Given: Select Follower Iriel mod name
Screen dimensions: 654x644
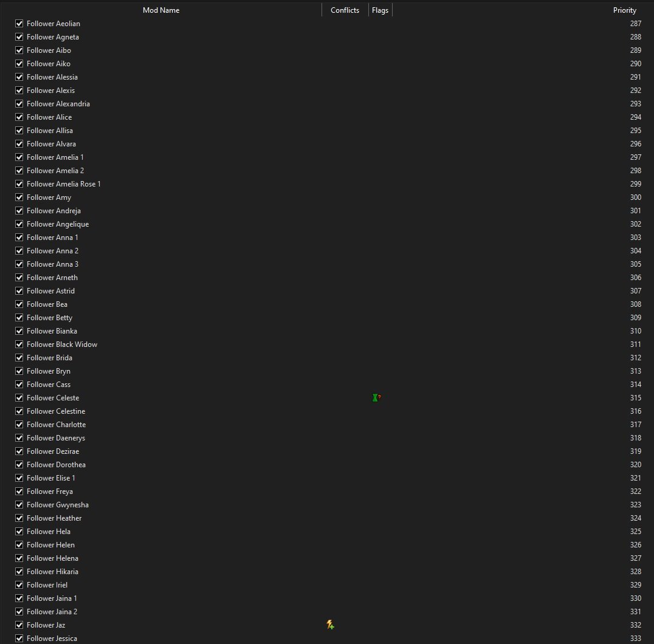Looking at the screenshot, I should click(x=47, y=585).
